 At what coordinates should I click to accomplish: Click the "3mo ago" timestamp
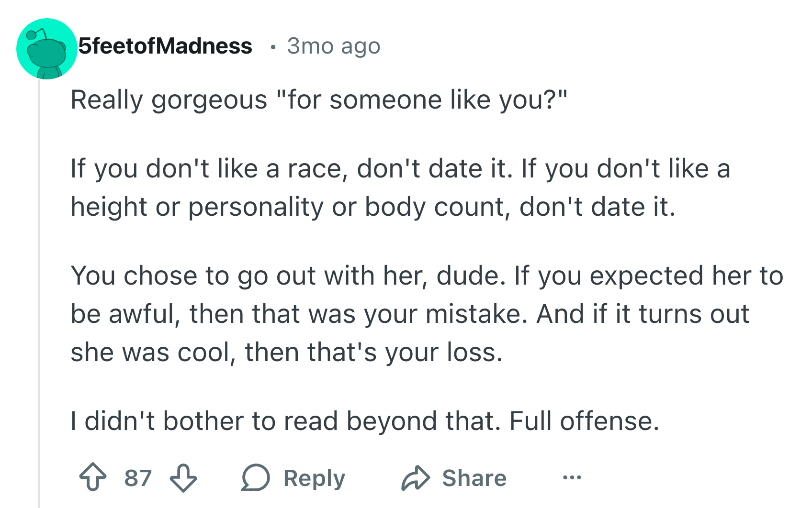[333, 46]
